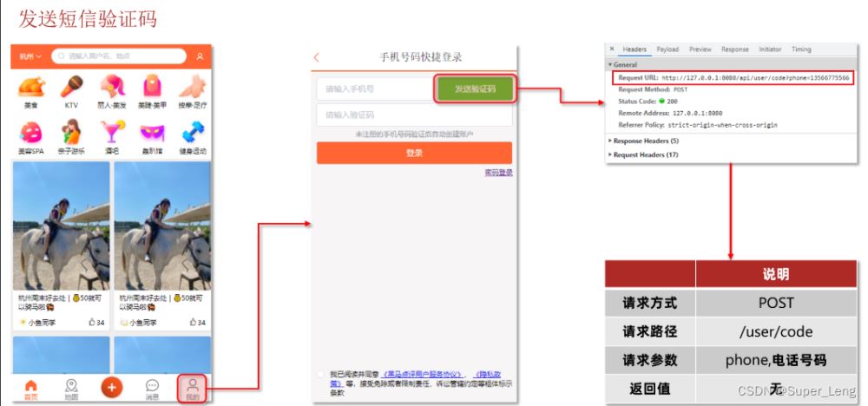The height and width of the screenshot is (406, 868).
Task: Click the 请求路径 table cell
Action: [x=650, y=331]
